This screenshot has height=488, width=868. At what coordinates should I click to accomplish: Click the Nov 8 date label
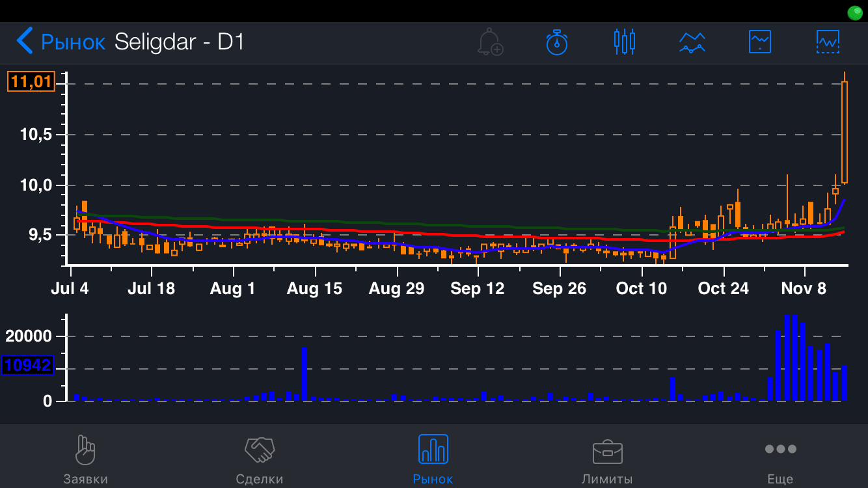click(805, 288)
